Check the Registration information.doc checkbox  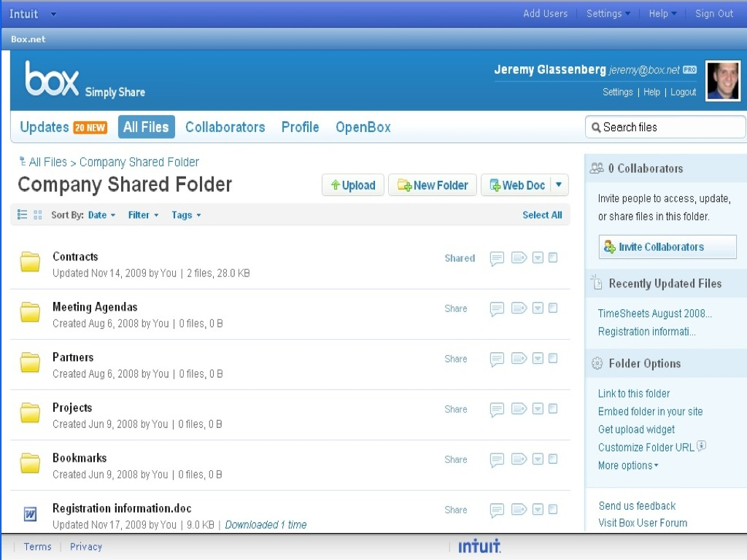pyautogui.click(x=553, y=510)
